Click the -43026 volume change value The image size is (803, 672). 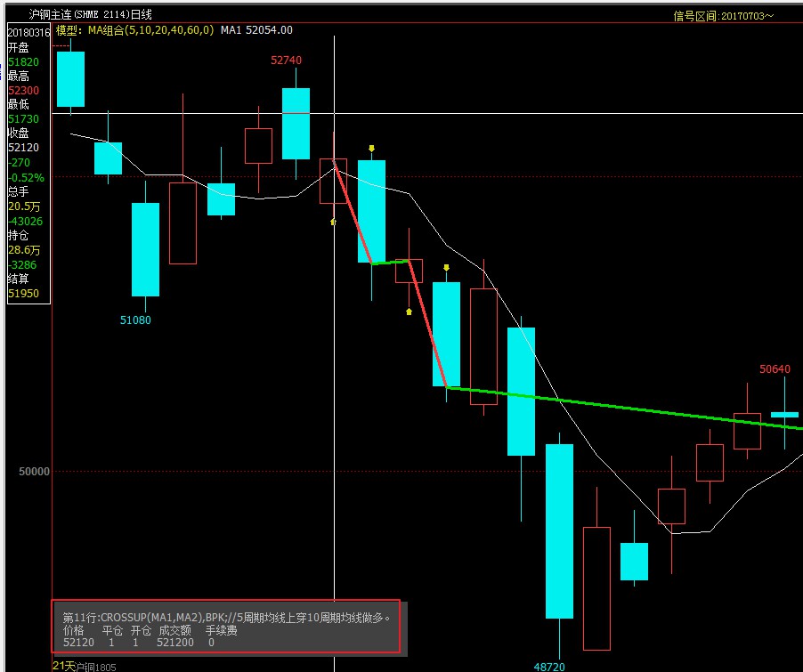click(x=26, y=222)
